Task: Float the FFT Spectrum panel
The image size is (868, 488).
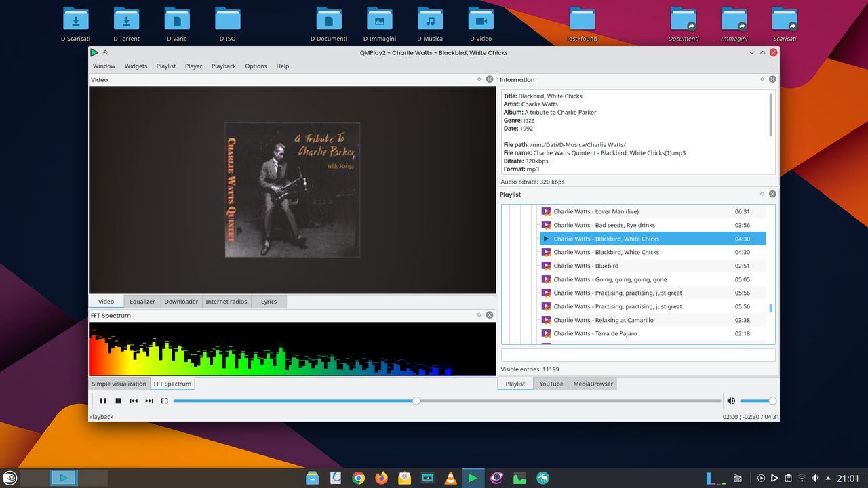Action: pos(479,315)
